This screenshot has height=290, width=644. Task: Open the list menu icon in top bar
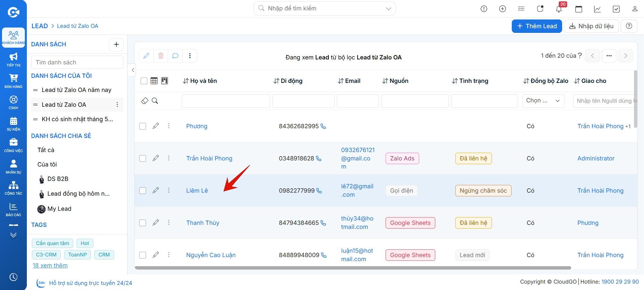[x=521, y=9]
